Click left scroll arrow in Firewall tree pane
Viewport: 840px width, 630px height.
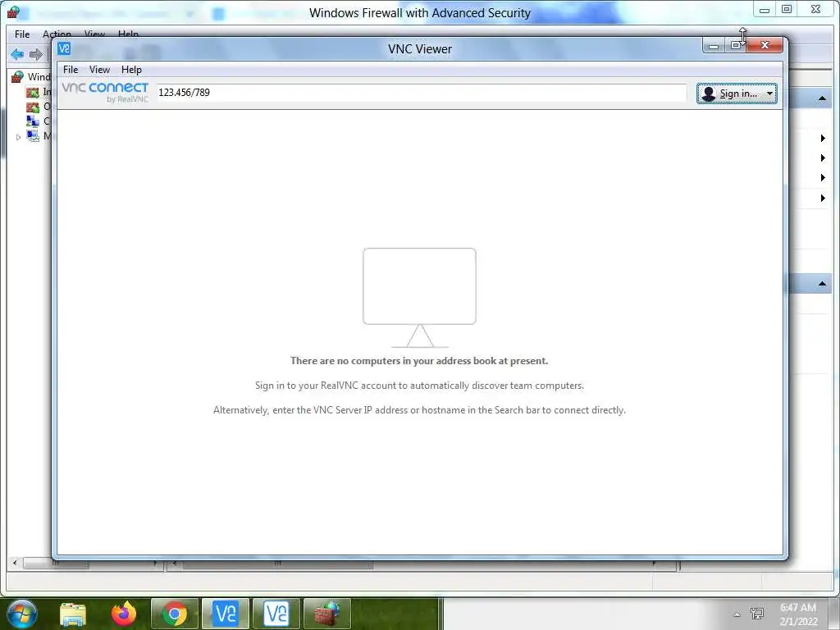tap(15, 563)
